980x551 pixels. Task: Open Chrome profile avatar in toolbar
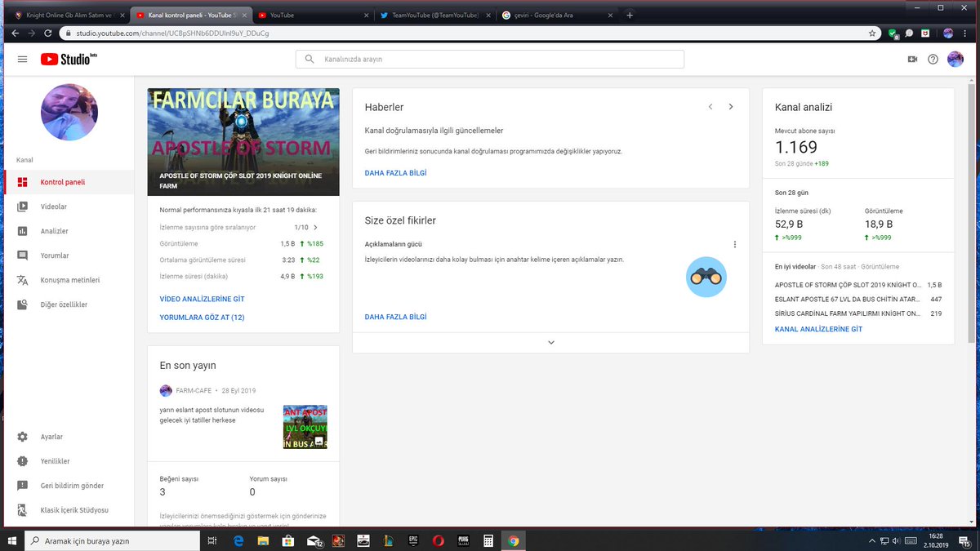point(948,33)
